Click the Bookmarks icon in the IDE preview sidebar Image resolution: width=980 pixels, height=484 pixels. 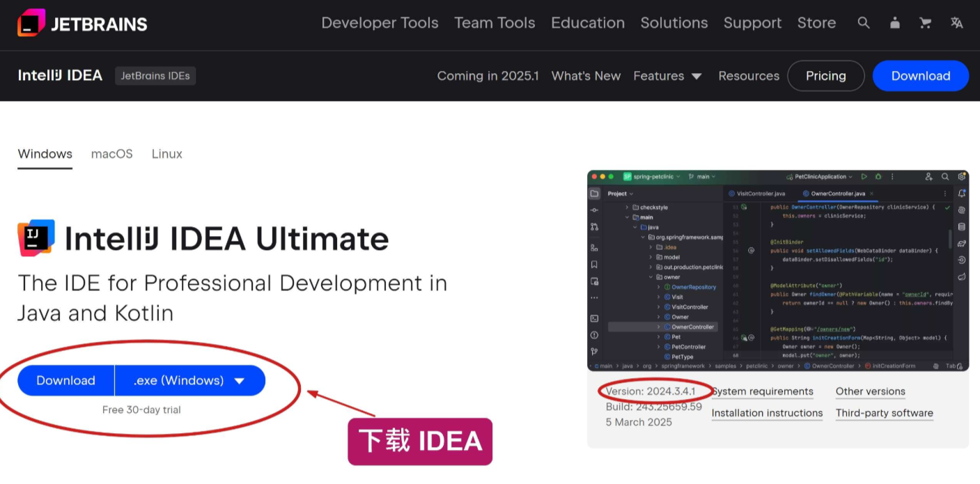pyautogui.click(x=594, y=265)
